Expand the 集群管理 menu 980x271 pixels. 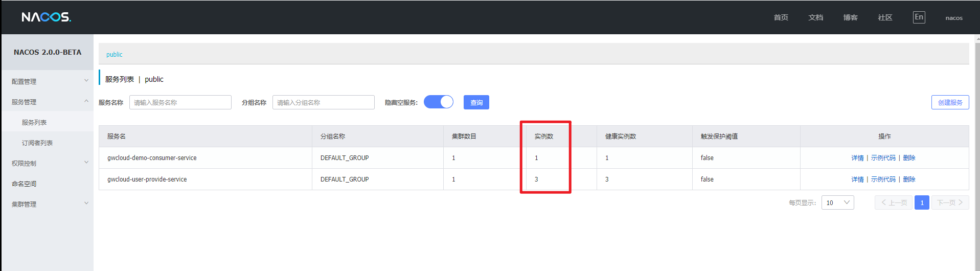(48, 204)
